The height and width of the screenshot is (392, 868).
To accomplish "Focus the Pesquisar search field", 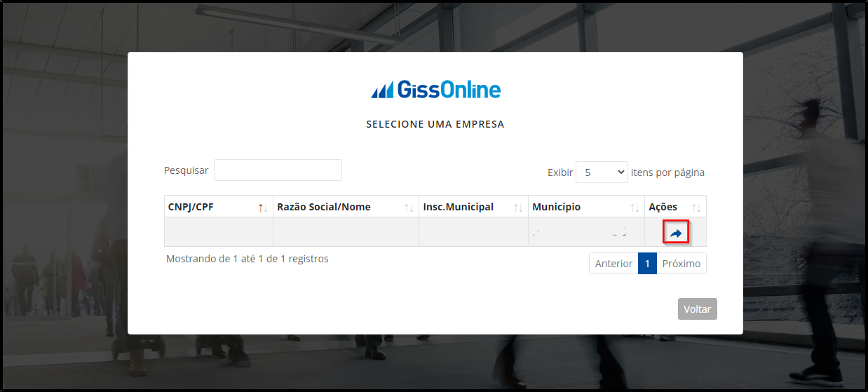I will (x=278, y=170).
